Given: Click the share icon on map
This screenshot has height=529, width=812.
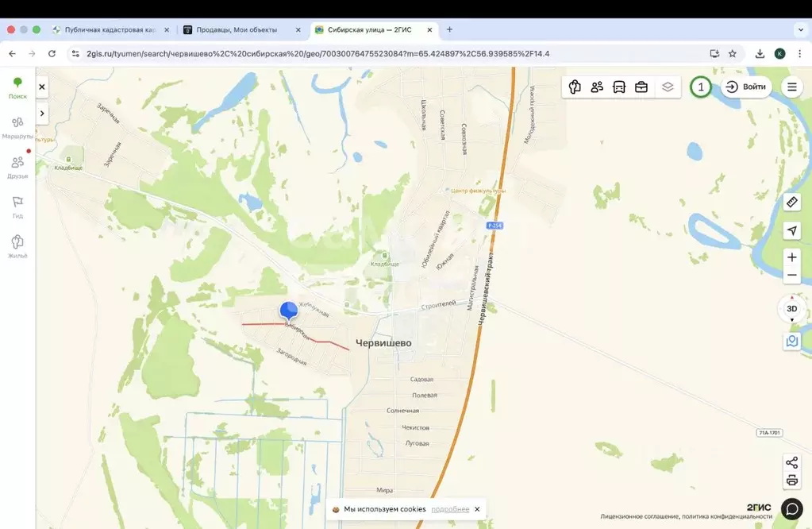Looking at the screenshot, I should pos(791,462).
